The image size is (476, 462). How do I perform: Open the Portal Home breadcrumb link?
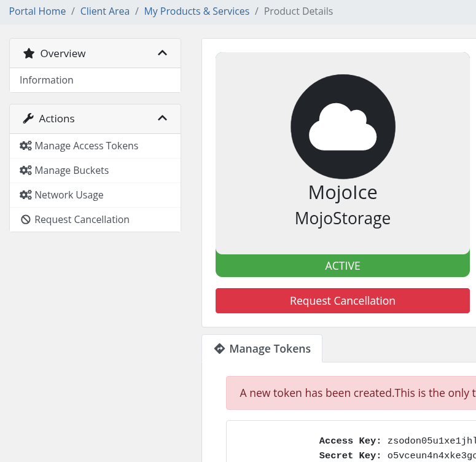(x=37, y=11)
